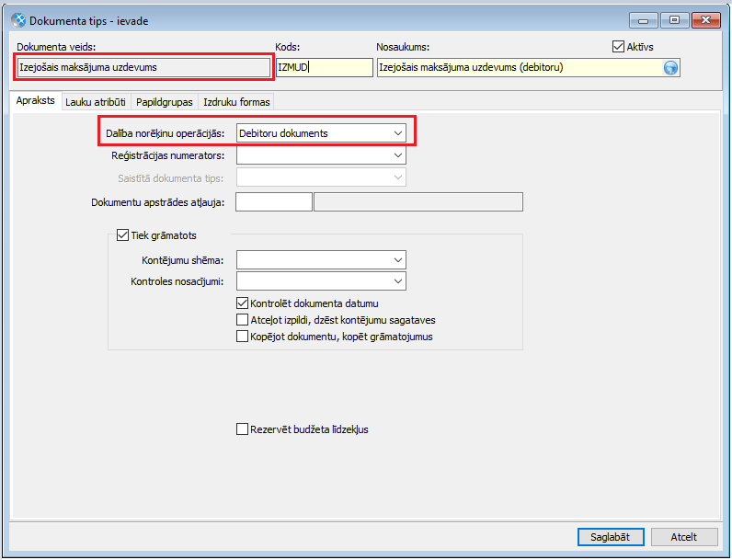Viewport: 732px width, 560px height.
Task: Maximize the Dokumenta tips window
Action: click(x=674, y=20)
